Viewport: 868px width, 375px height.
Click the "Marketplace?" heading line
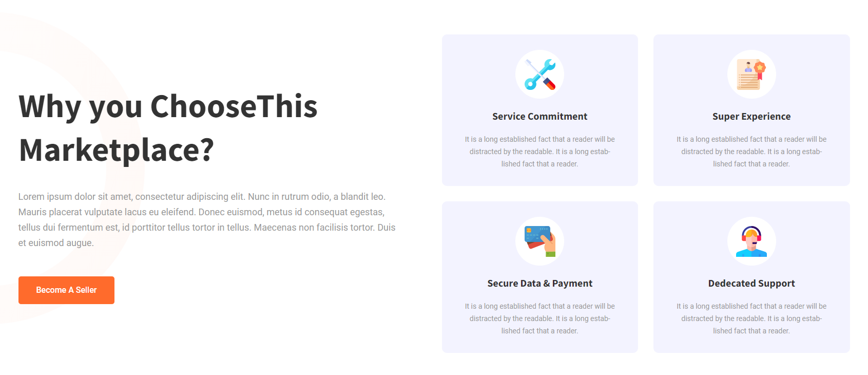116,150
